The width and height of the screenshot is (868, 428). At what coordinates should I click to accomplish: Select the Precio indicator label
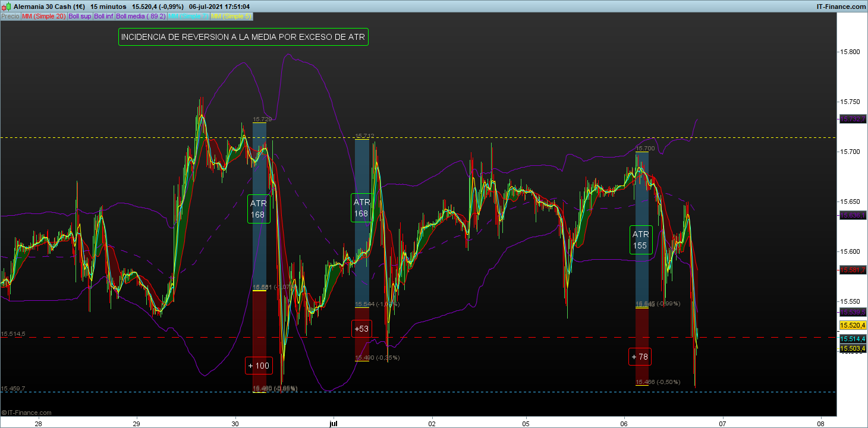tap(10, 16)
